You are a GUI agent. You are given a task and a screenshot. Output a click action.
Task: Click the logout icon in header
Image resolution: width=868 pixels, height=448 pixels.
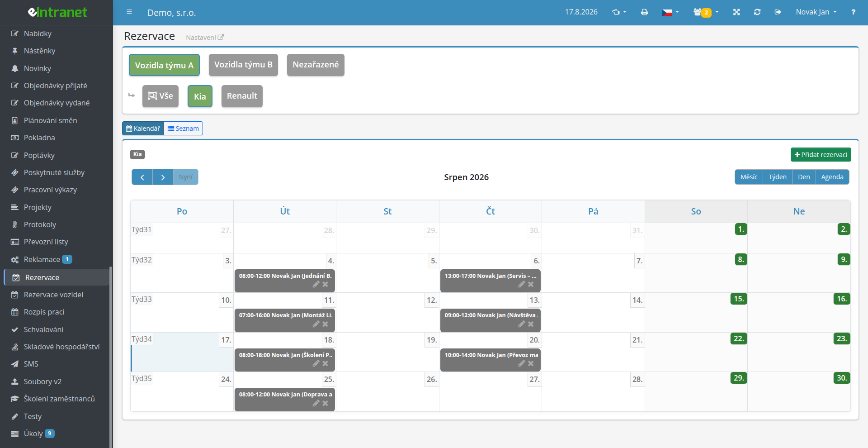[778, 12]
